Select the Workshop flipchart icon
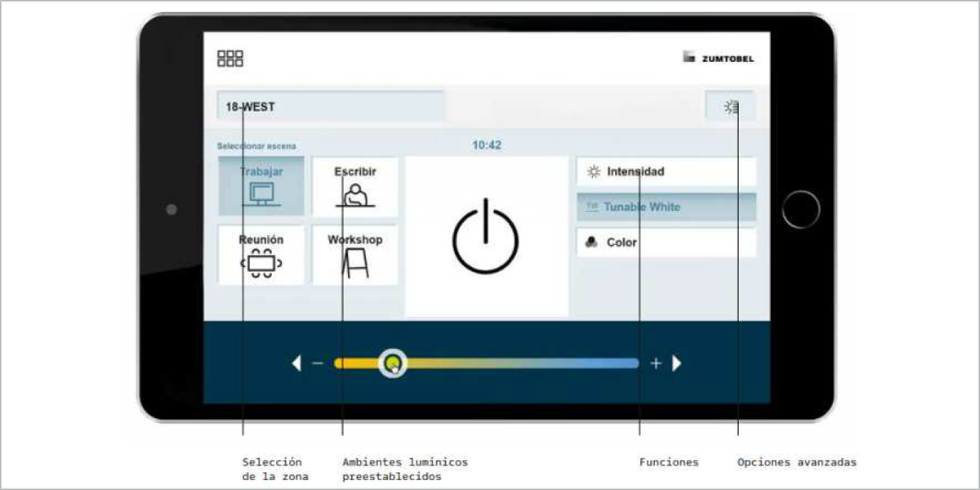The width and height of the screenshot is (980, 490). (x=355, y=264)
